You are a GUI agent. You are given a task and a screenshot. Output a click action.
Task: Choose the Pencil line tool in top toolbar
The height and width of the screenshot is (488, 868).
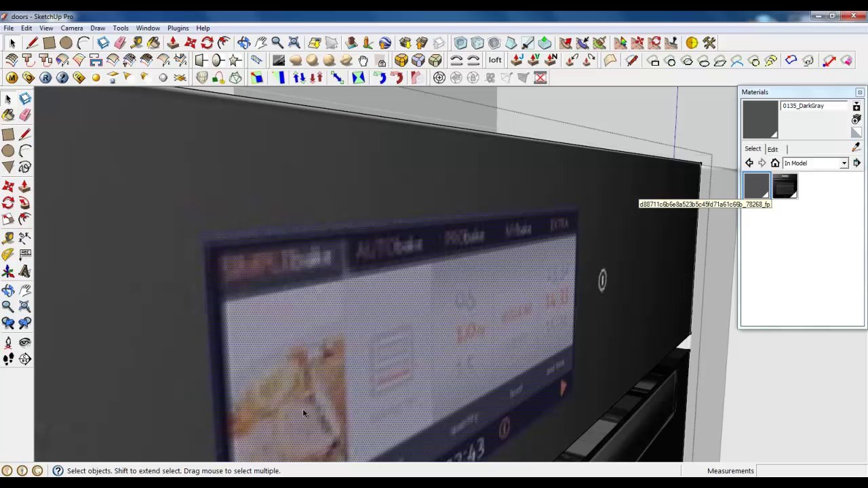pyautogui.click(x=32, y=43)
